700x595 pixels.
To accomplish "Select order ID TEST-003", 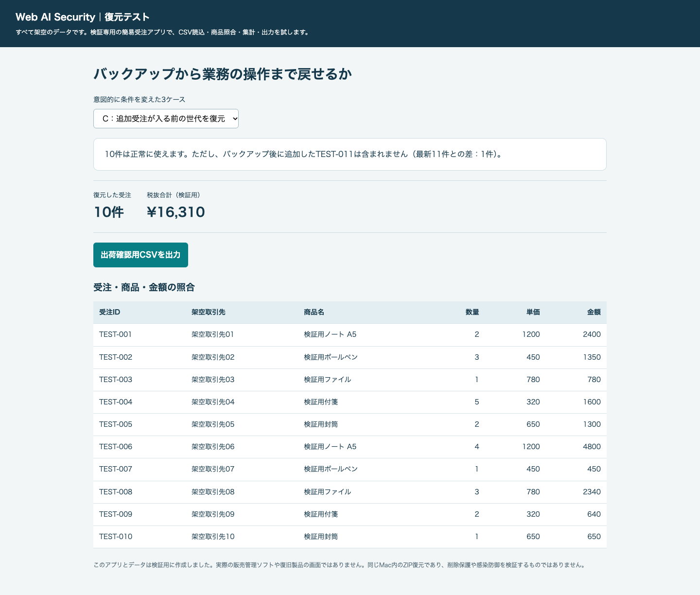I will point(116,380).
